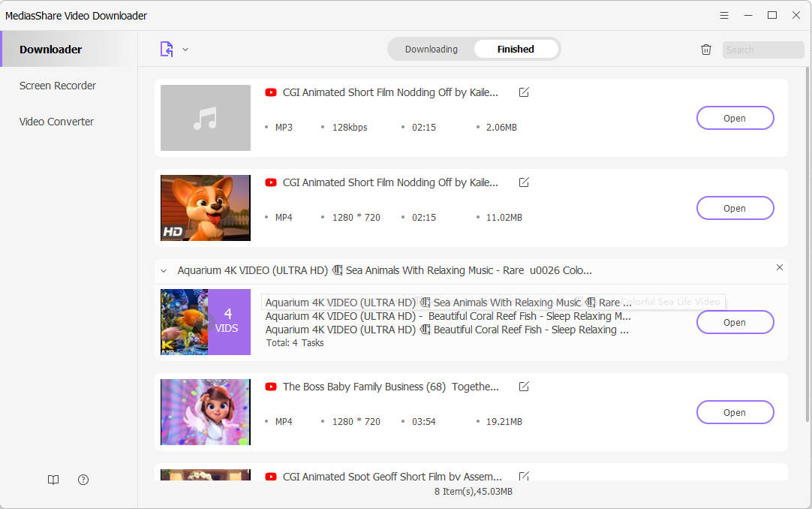Open the 2.06MB MP3 file
This screenshot has width=812, height=509.
735,118
